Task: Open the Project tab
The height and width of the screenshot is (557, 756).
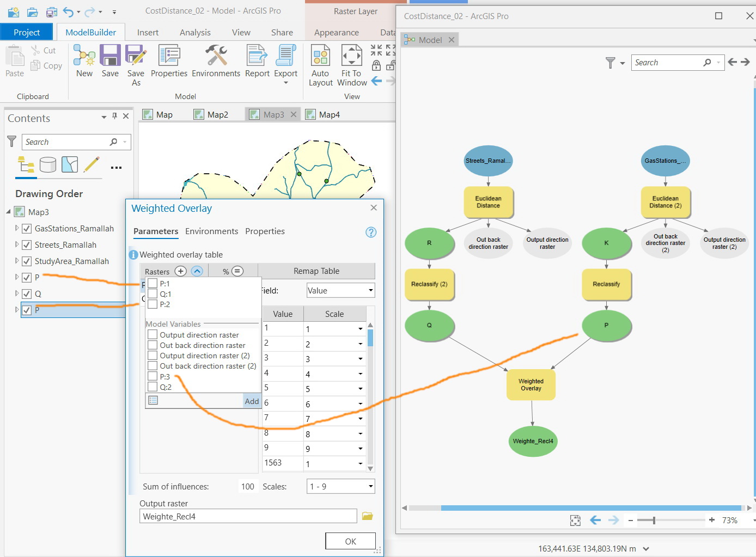Action: (27, 33)
